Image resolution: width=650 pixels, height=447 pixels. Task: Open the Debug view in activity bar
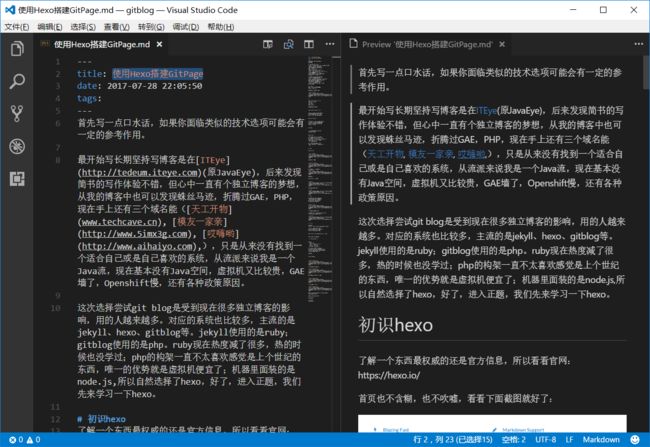point(17,146)
